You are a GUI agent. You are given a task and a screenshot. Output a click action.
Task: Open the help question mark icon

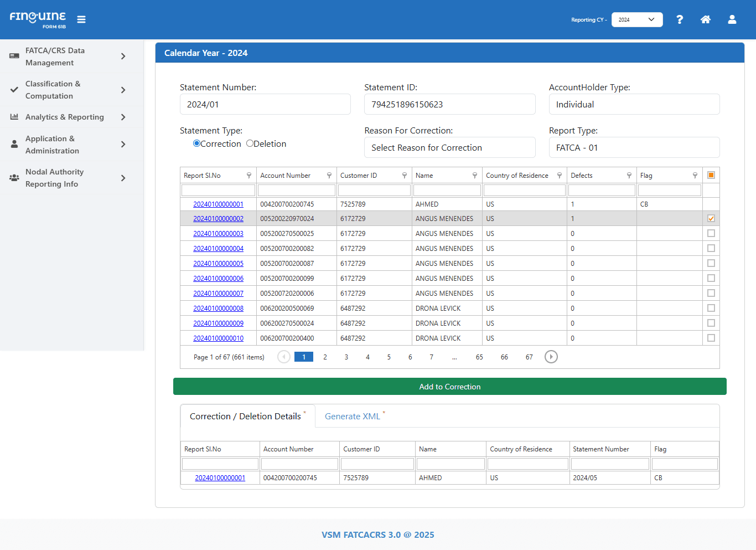(x=680, y=19)
